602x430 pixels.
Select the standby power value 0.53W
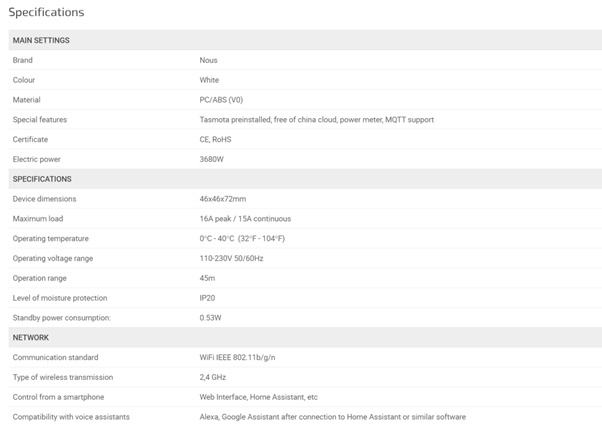point(211,318)
